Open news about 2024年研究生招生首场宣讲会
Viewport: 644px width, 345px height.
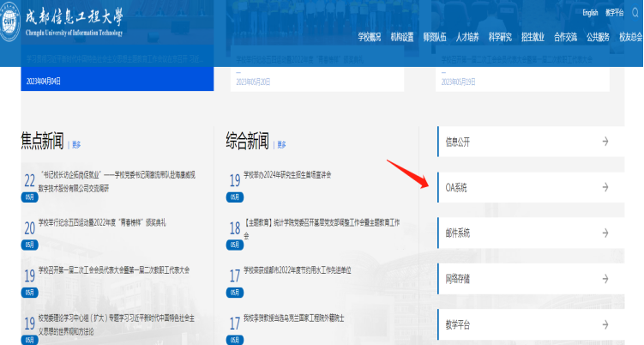pos(287,175)
